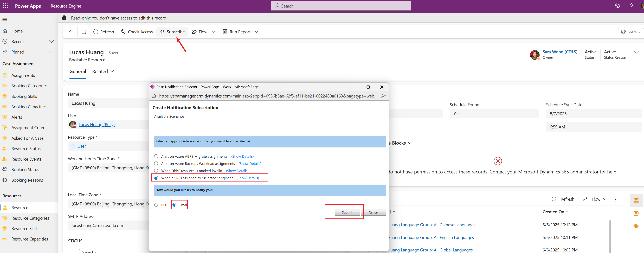Click the Assignment Criteria sidebar icon

tap(5, 128)
